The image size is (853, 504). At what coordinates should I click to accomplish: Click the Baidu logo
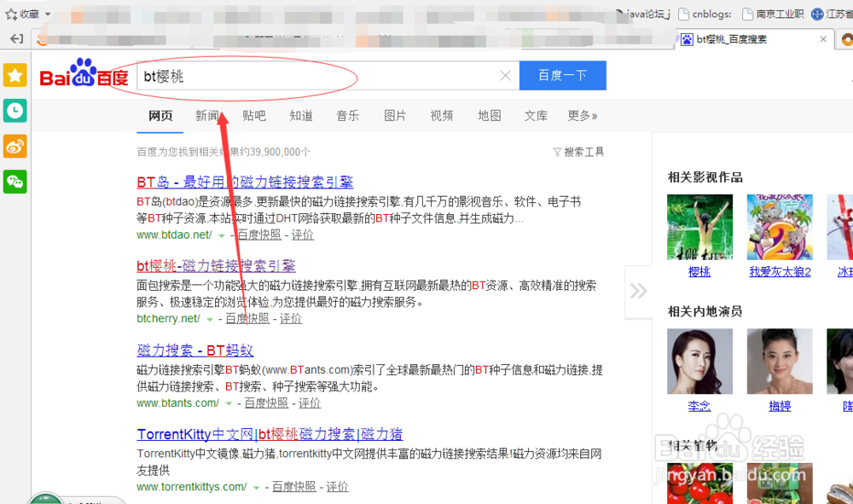click(x=84, y=73)
